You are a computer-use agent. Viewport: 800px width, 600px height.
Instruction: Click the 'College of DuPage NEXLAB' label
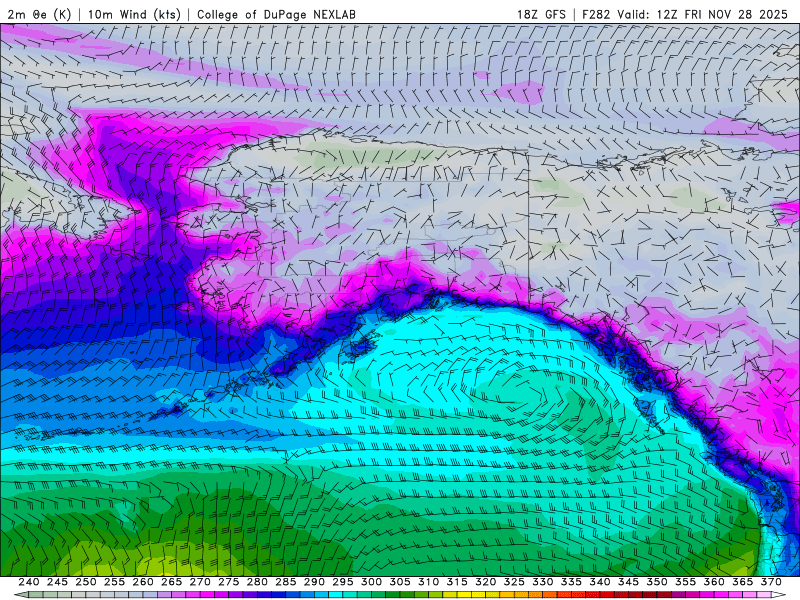(276, 14)
